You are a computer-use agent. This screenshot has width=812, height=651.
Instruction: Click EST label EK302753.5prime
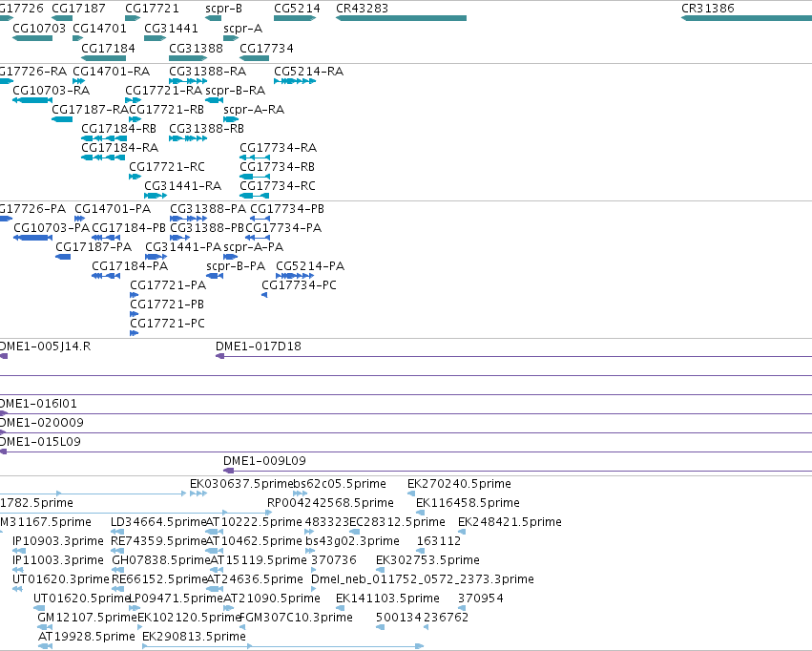[427, 560]
